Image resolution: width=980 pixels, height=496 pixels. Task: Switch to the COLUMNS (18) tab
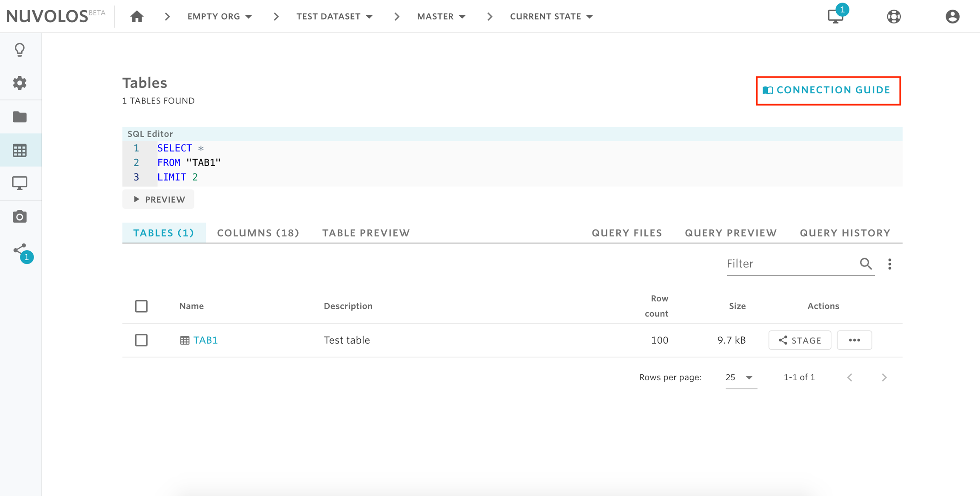pos(258,233)
